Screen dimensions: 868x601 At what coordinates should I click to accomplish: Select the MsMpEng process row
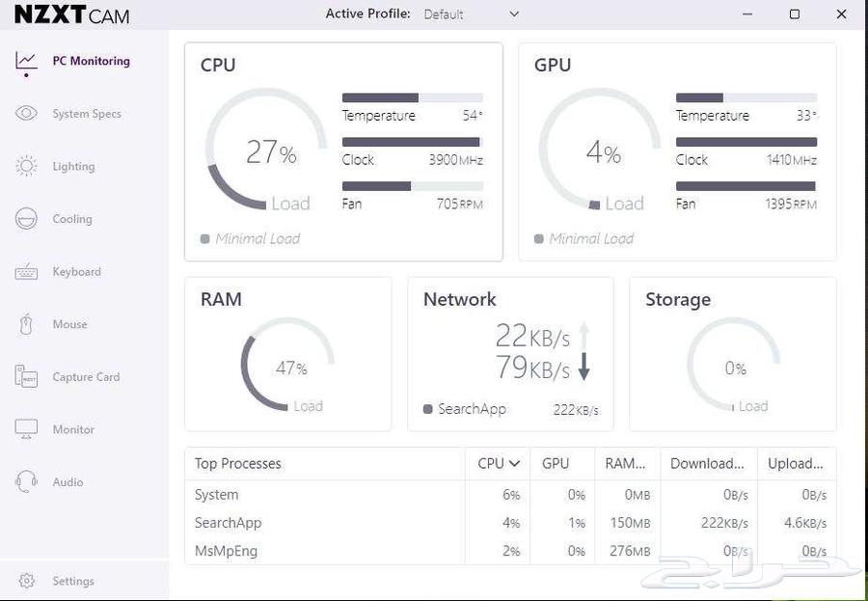[229, 551]
